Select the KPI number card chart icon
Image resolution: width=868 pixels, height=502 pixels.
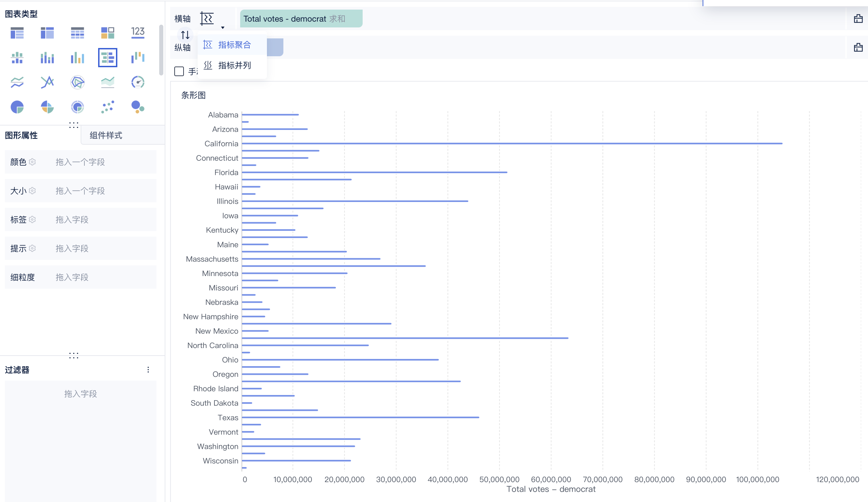[138, 33]
